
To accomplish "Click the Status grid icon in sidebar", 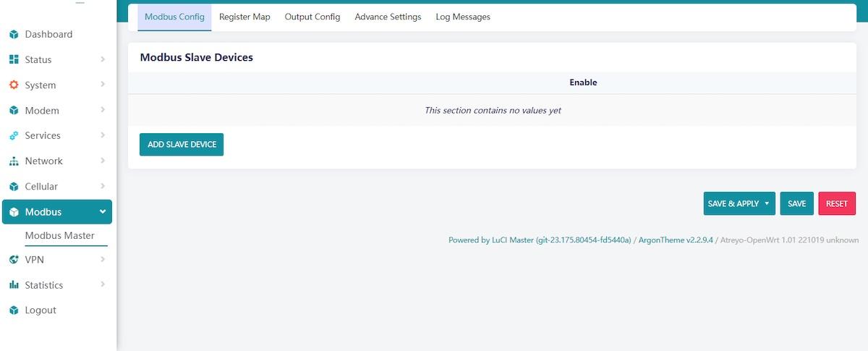I will (14, 59).
